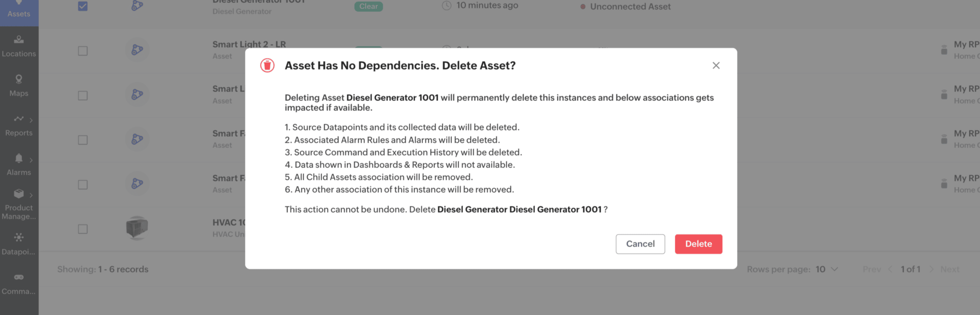Viewport: 980px width, 315px height.
Task: Expand the Reports submenu chevron
Action: [x=31, y=120]
